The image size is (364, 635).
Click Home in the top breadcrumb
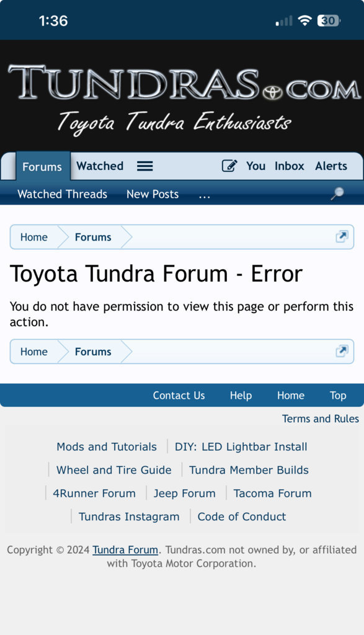click(34, 237)
